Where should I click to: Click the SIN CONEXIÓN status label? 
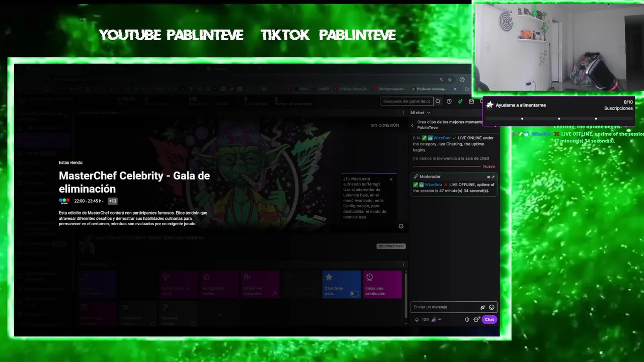pos(385,125)
